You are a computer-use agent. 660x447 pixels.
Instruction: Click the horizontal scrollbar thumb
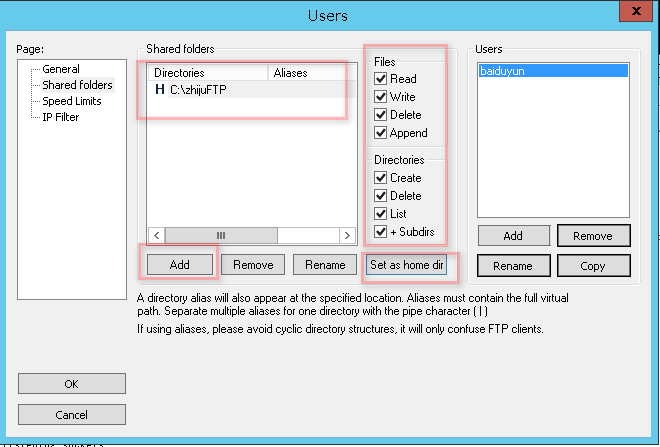221,235
